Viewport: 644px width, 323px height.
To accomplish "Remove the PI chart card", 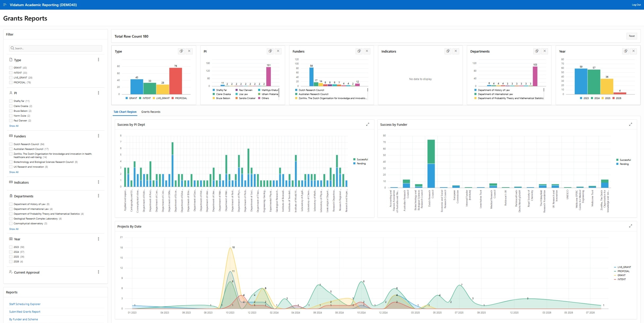I will (278, 51).
